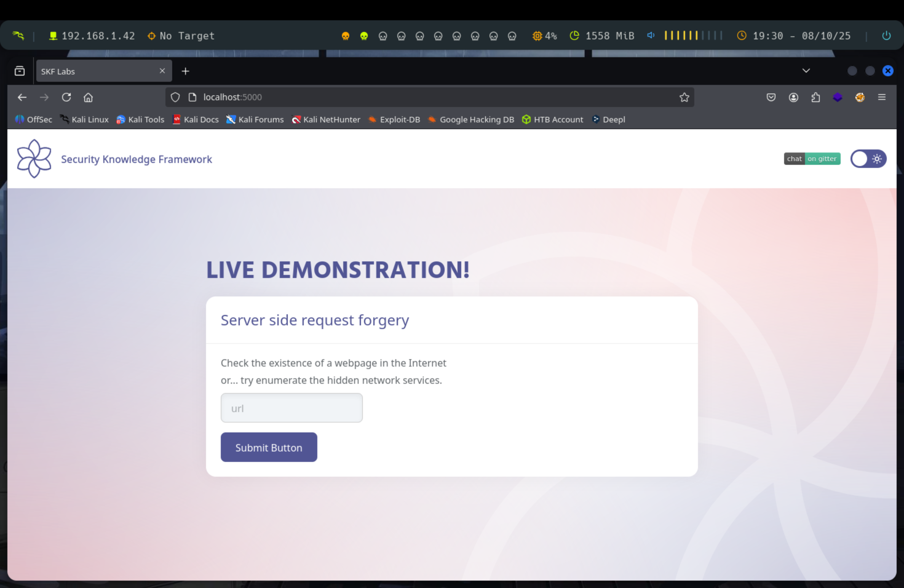Open the Firefox account icon
Screen dimensions: 904x588
click(793, 97)
